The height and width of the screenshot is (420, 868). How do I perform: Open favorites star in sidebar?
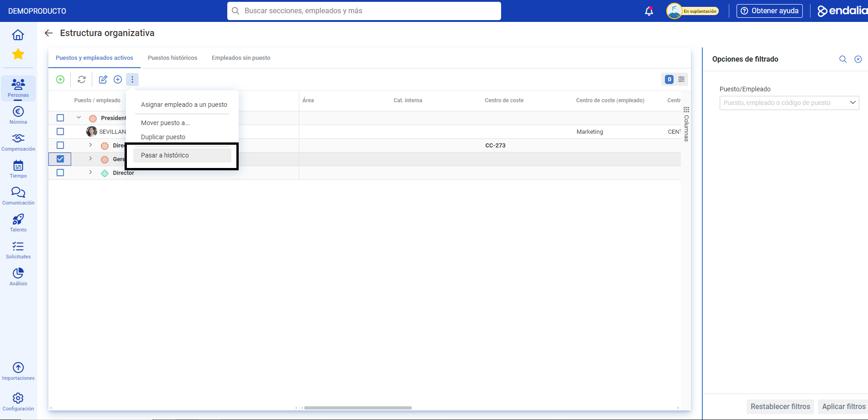click(x=18, y=54)
